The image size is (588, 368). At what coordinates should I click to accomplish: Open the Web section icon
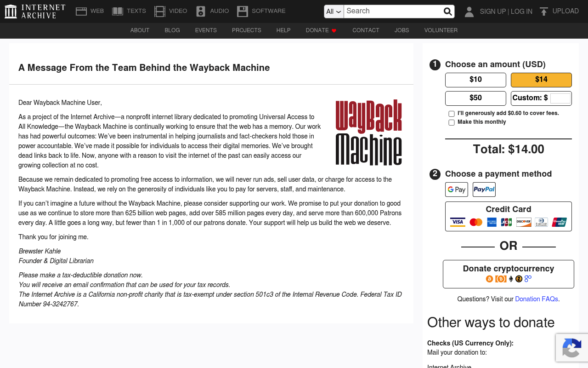(81, 11)
